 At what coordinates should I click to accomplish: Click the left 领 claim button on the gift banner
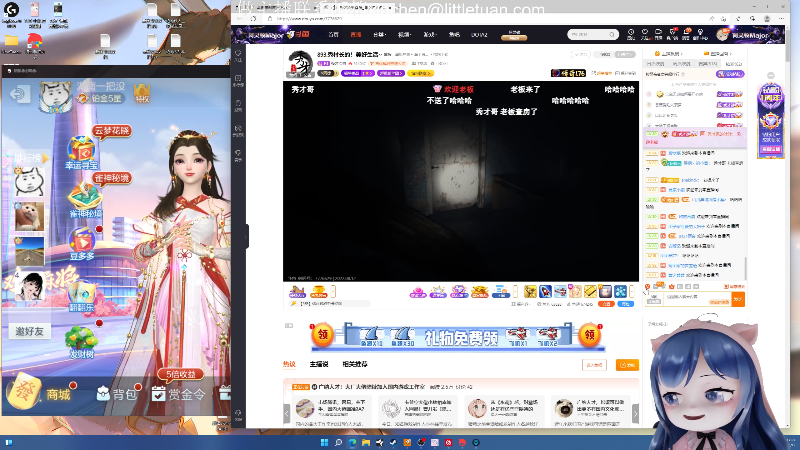[322, 335]
